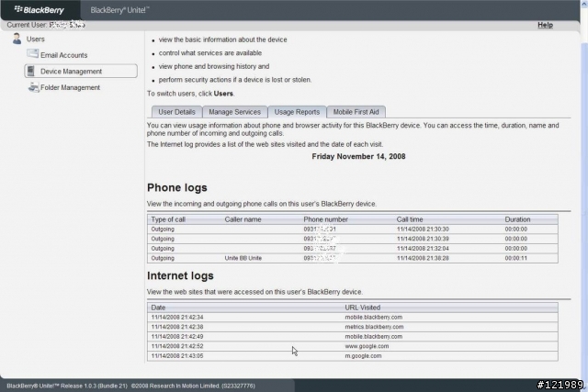The height and width of the screenshot is (392, 588).
Task: Click the 00:00:11 duration cell
Action: 516,258
